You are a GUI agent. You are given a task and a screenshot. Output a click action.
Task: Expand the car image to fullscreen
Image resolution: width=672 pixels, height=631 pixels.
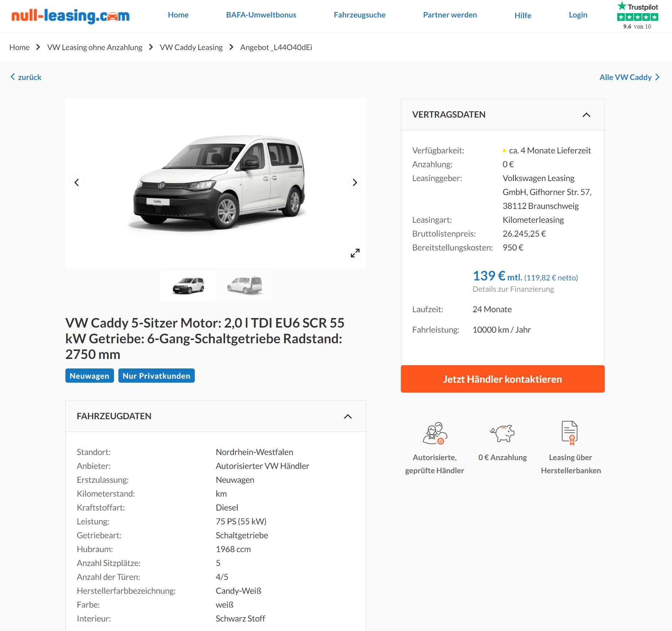pos(355,253)
